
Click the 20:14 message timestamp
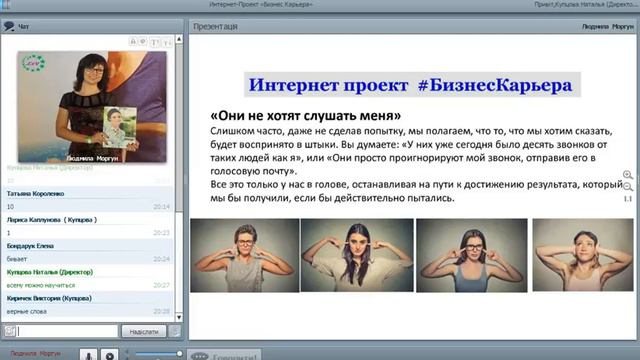(x=162, y=207)
